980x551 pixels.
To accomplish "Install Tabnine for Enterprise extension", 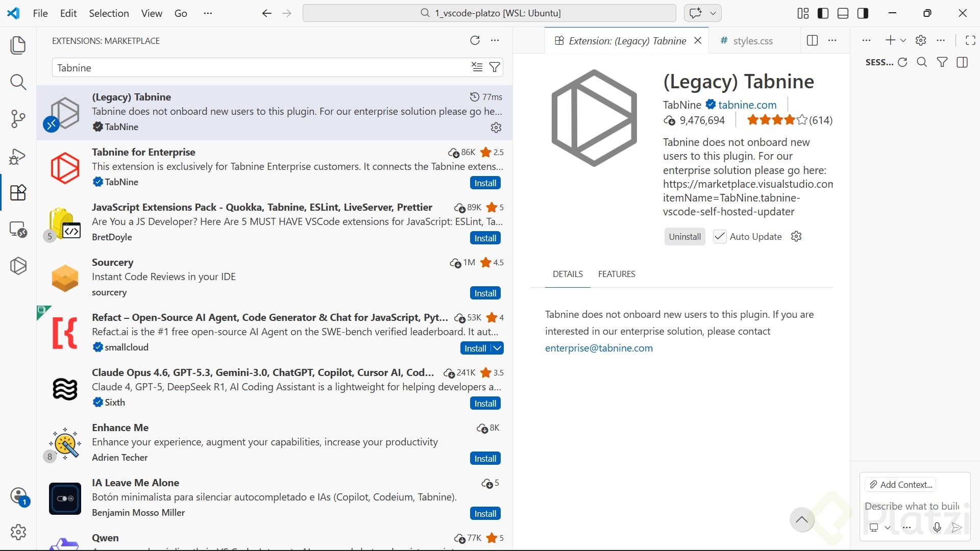I will click(485, 183).
